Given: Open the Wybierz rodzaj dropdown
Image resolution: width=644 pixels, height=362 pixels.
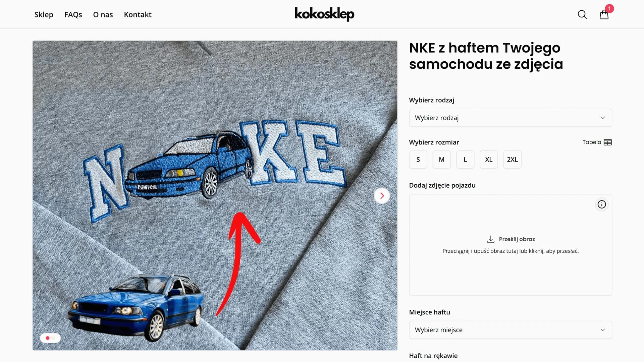Looking at the screenshot, I should [510, 118].
